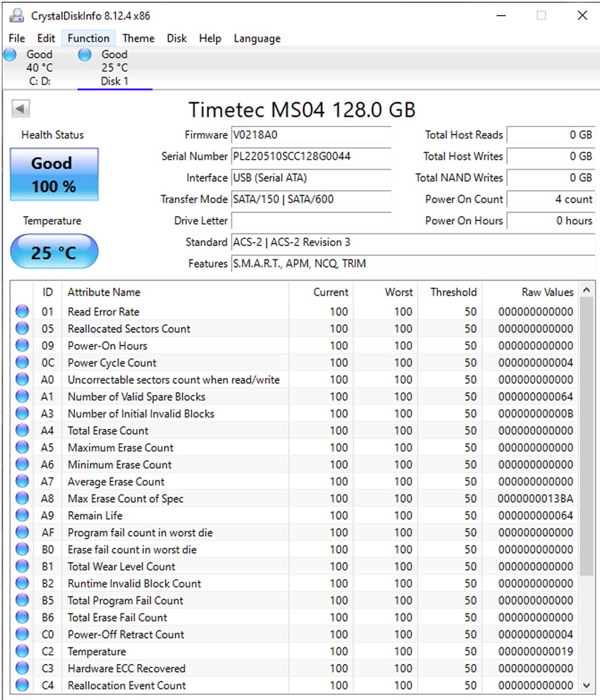Select the C: D: disk status orb

click(x=10, y=55)
